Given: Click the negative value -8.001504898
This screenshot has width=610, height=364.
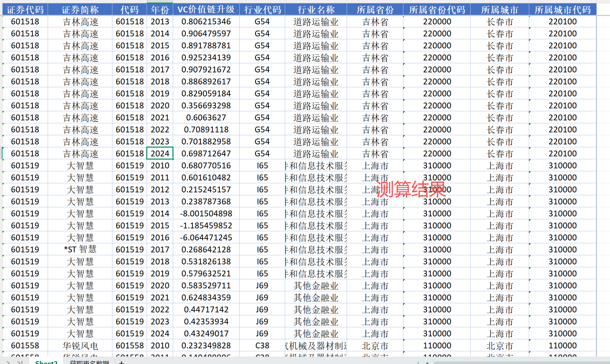Looking at the screenshot, I should tap(206, 214).
